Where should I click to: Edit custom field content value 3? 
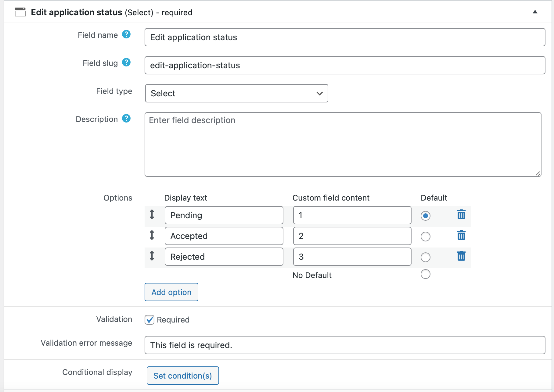[352, 257]
